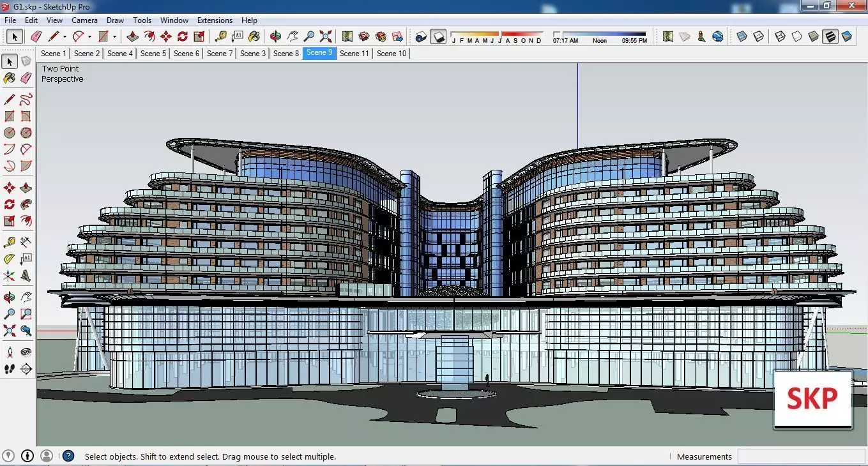The image size is (868, 466).
Task: Choose Eraser in the Large Tool Set
Action: (x=26, y=78)
